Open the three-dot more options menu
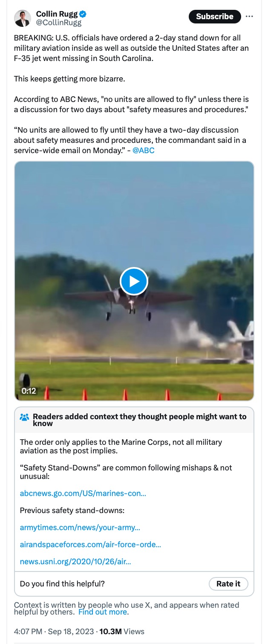Image resolution: width=265 pixels, height=644 pixels. [250, 17]
